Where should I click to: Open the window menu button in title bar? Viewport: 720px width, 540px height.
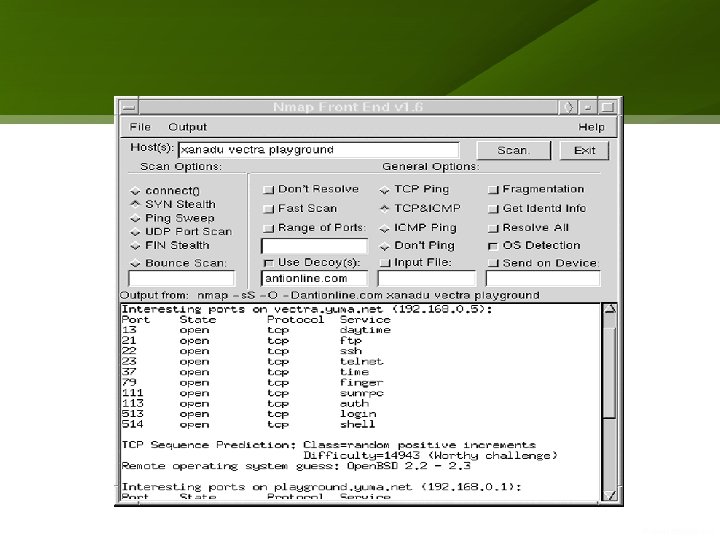click(x=129, y=107)
